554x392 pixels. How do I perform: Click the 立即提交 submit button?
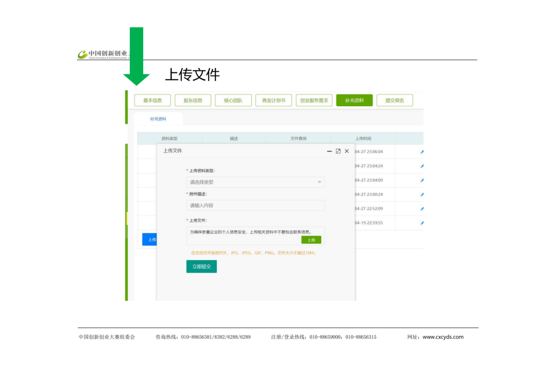pyautogui.click(x=201, y=266)
